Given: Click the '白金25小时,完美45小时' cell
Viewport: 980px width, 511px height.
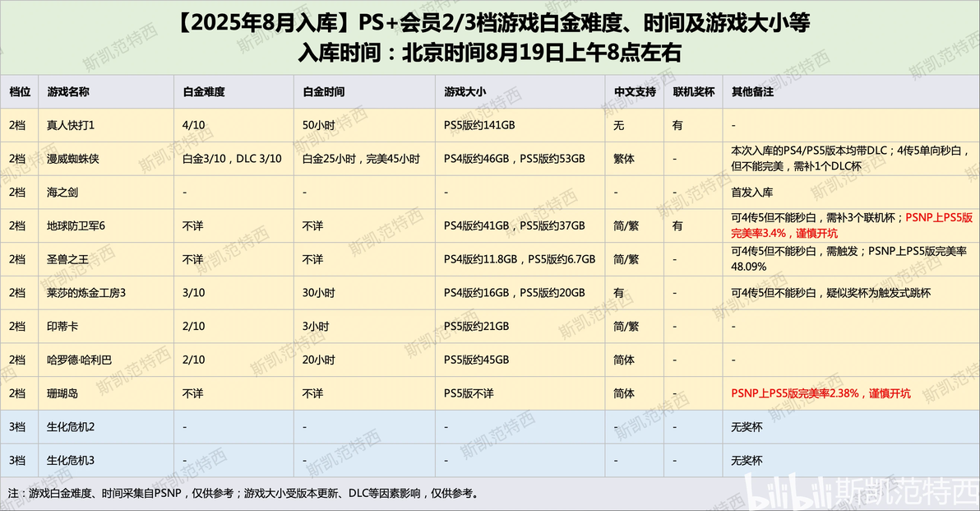Looking at the screenshot, I should pyautogui.click(x=361, y=159).
